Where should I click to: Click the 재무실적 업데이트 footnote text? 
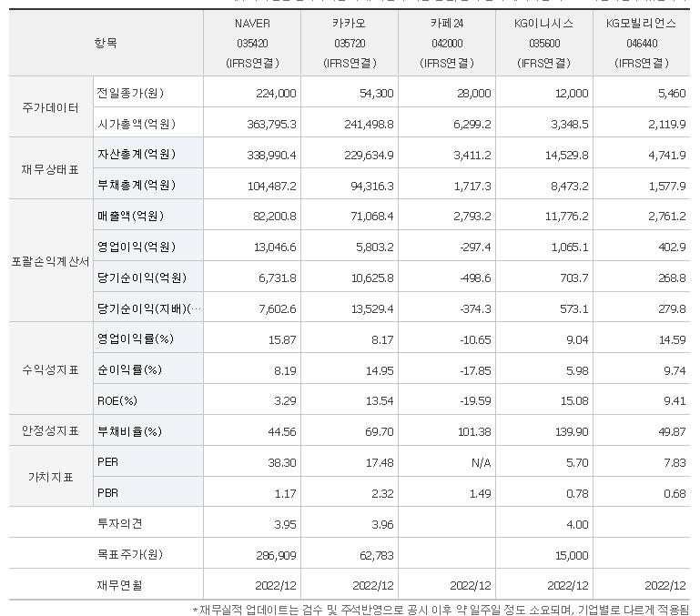click(441, 609)
